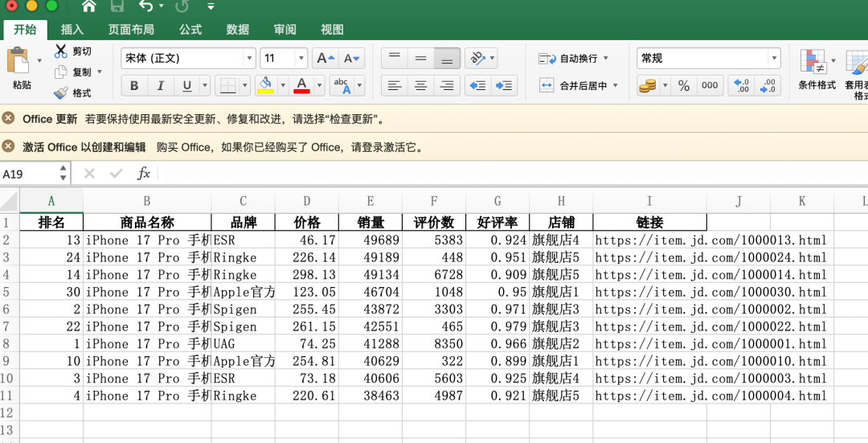Select cell with link 1000013.html
This screenshot has height=443, width=868.
click(x=650, y=240)
